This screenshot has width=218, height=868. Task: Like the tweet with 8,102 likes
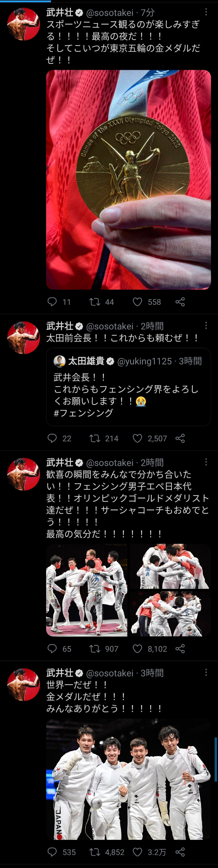137,649
